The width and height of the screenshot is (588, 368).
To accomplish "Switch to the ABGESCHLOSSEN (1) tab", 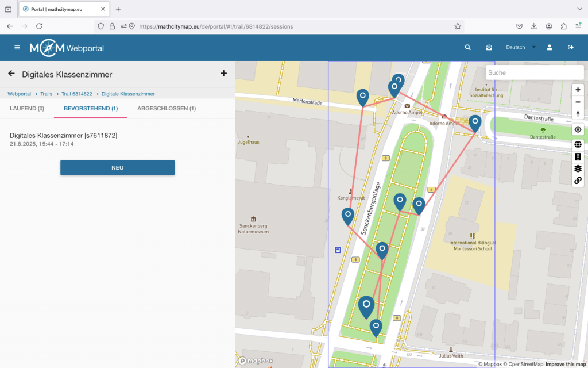I will [167, 108].
